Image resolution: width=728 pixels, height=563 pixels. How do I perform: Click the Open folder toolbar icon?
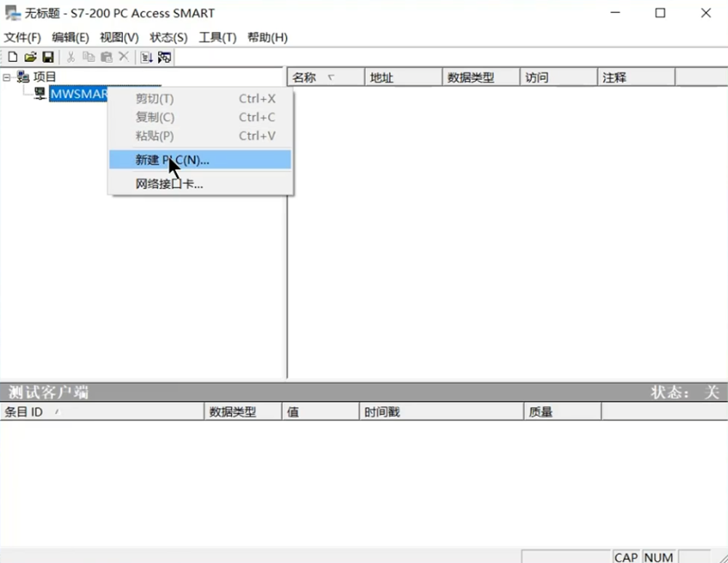[30, 57]
